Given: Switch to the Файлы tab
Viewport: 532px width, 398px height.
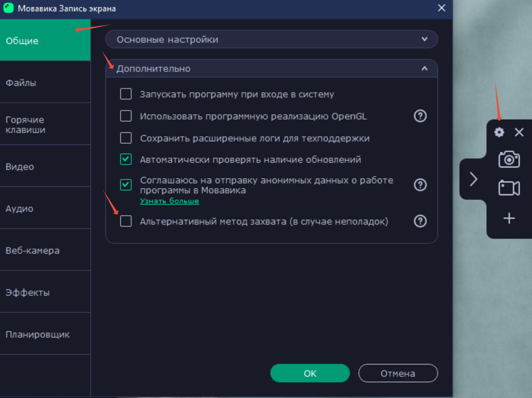Looking at the screenshot, I should pyautogui.click(x=45, y=82).
